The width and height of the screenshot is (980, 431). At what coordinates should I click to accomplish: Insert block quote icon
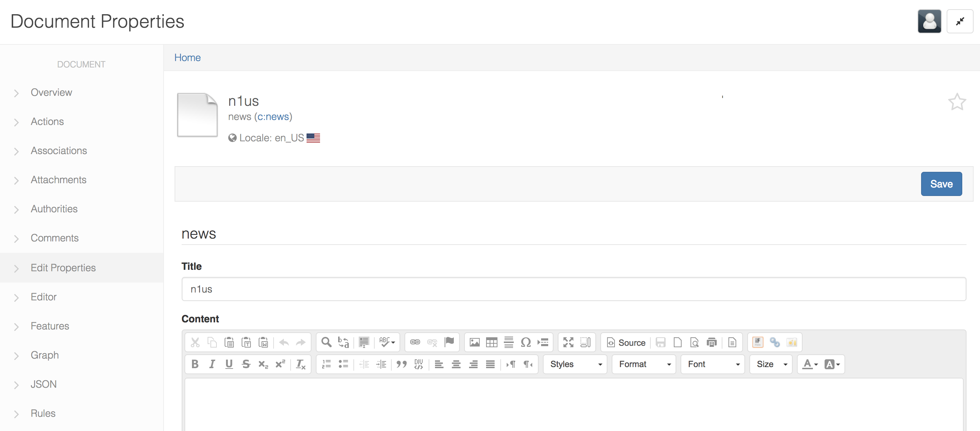click(401, 364)
